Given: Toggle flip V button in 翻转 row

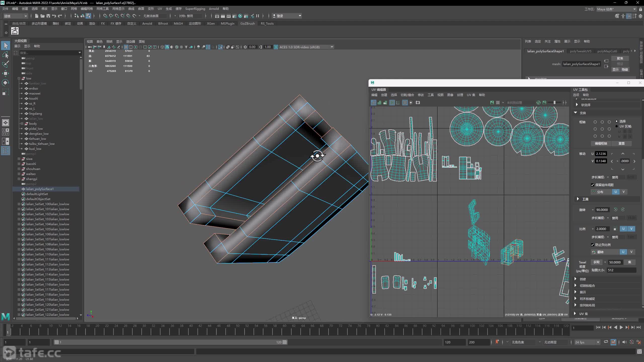Looking at the screenshot, I should coord(631,252).
